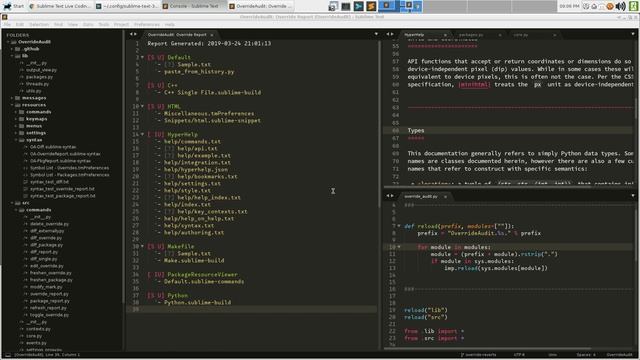Click tab scroll arrows of left pane
This screenshot has height=360, width=640.
(x=133, y=34)
